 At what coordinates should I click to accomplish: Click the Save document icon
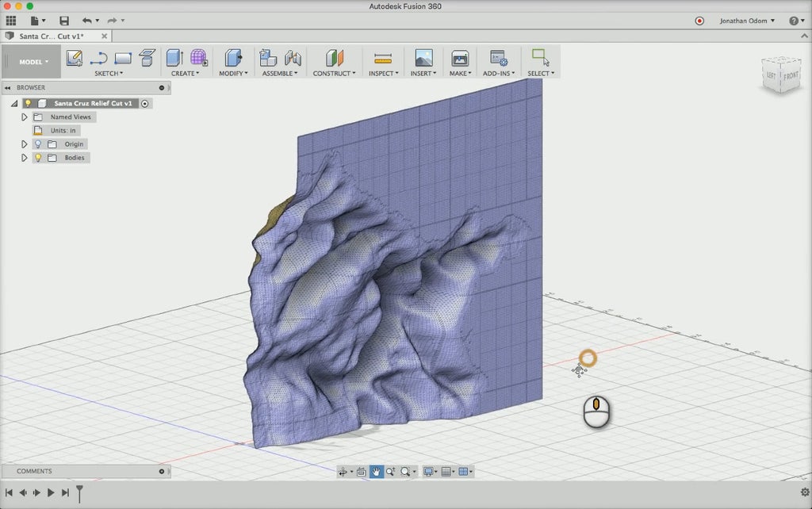click(64, 20)
